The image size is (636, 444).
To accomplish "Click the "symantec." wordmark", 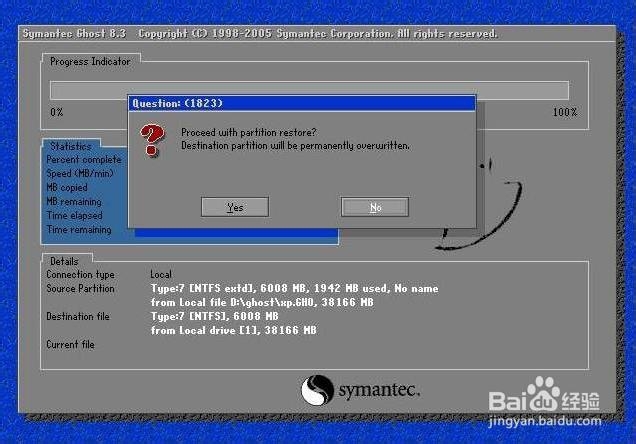I will 379,390.
